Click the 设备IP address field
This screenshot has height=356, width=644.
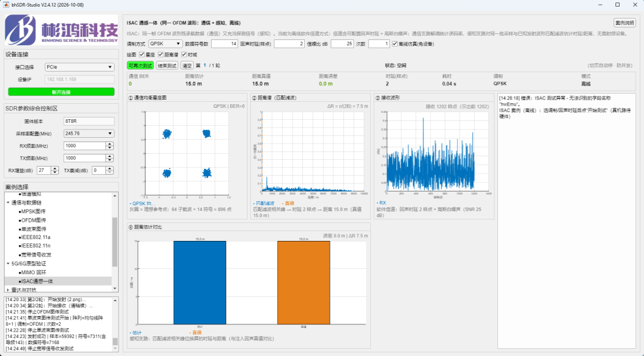[x=79, y=79]
